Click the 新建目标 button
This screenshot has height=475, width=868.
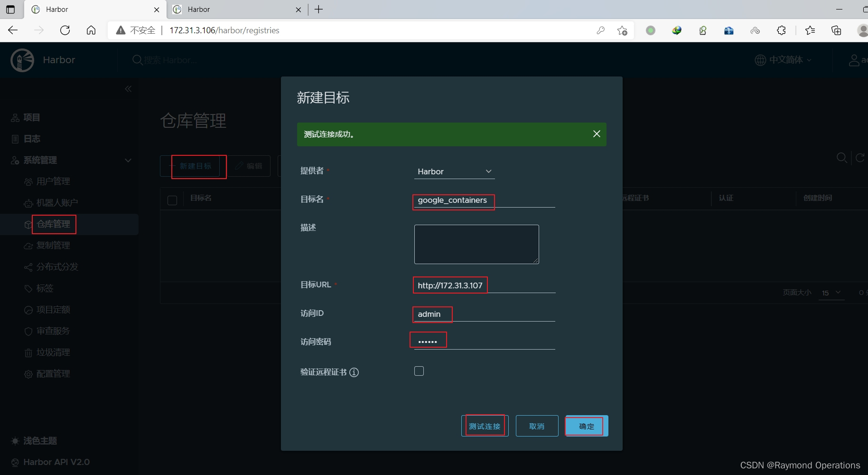coord(190,166)
